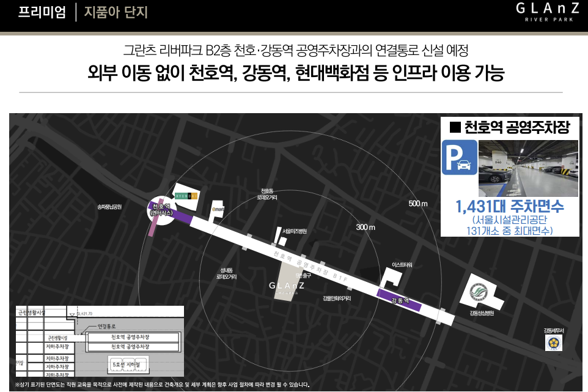Click the subtitle mentioning "연결통로 신설 예정"
The height and width of the screenshot is (392, 588).
pyautogui.click(x=296, y=50)
